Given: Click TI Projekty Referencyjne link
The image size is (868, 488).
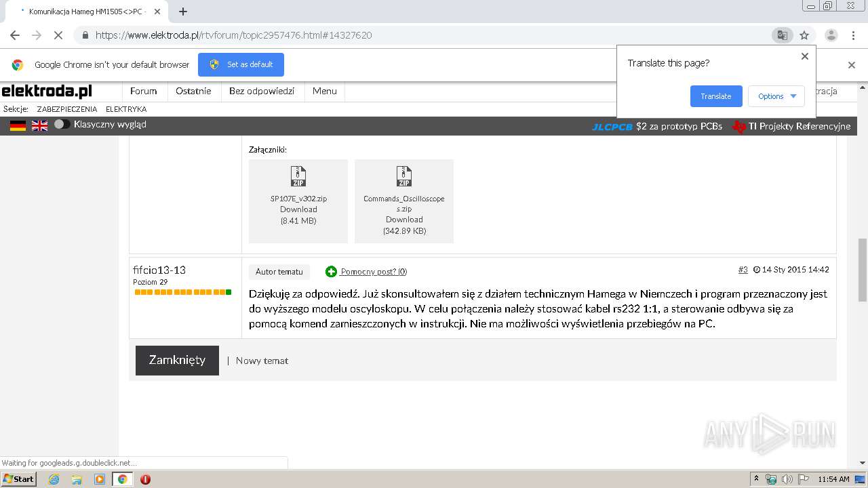Looking at the screenshot, I should (791, 126).
